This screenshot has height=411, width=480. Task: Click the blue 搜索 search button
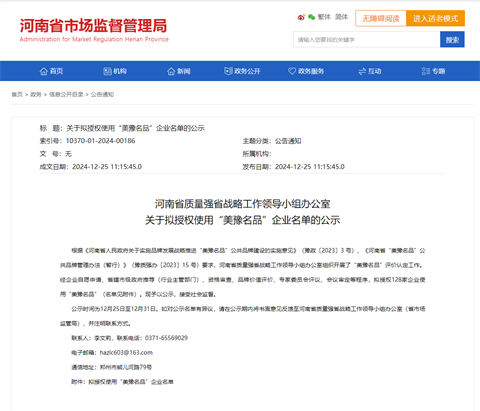coord(452,40)
